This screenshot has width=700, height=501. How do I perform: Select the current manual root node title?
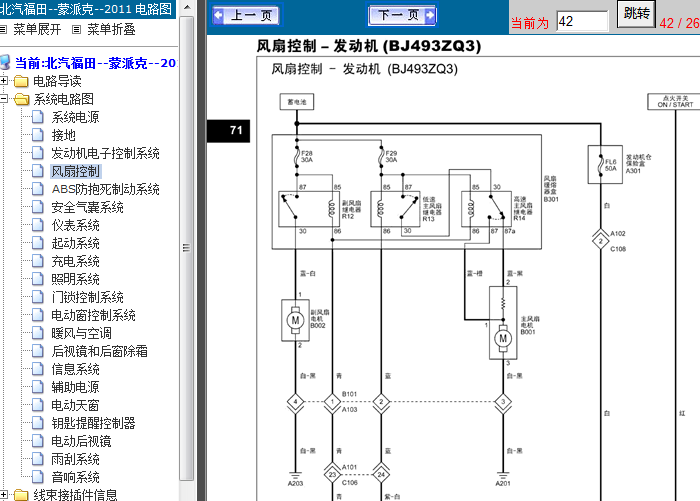(96, 63)
